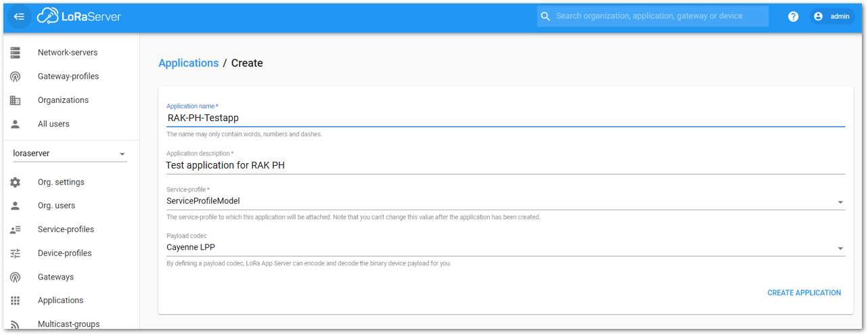Screen dimensions: 868x335
Task: Click the Applications grid icon
Action: 16,300
